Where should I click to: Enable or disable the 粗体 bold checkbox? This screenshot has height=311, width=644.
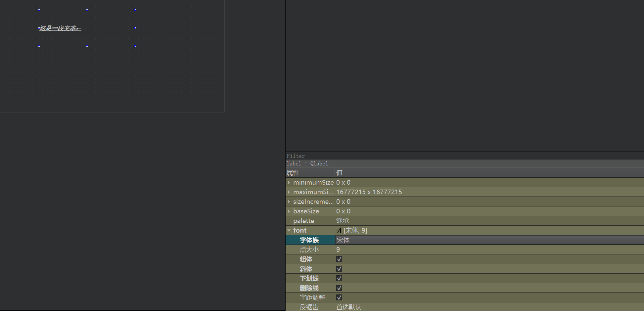(339, 259)
